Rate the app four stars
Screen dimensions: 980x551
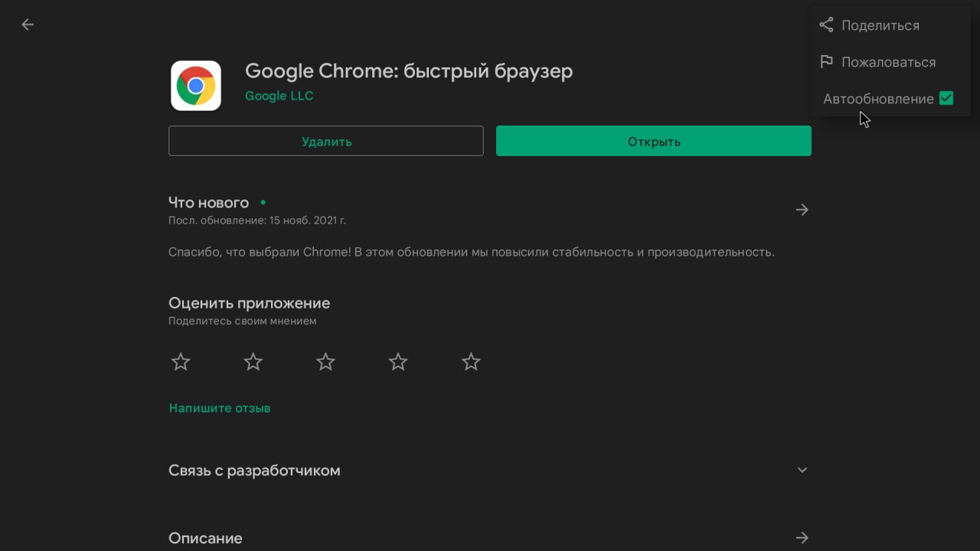pos(398,362)
